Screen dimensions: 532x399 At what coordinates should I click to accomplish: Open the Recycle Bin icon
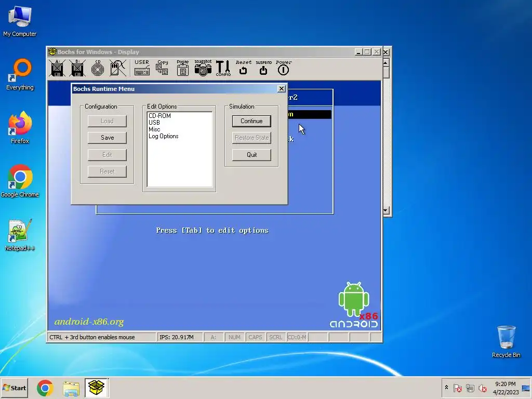(506, 342)
